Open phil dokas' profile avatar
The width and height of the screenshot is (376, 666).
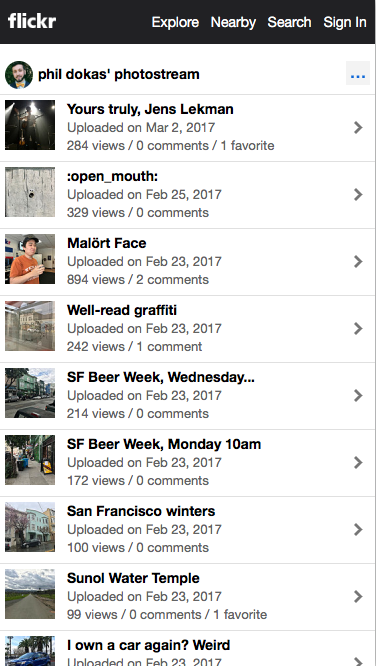pos(19,75)
